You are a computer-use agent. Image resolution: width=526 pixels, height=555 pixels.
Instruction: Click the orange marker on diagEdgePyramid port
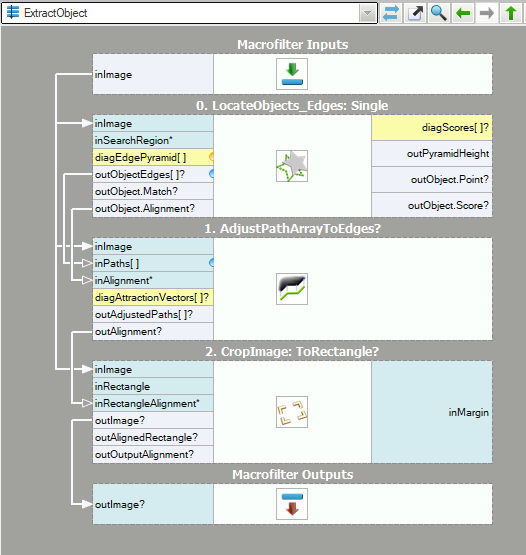point(211,156)
